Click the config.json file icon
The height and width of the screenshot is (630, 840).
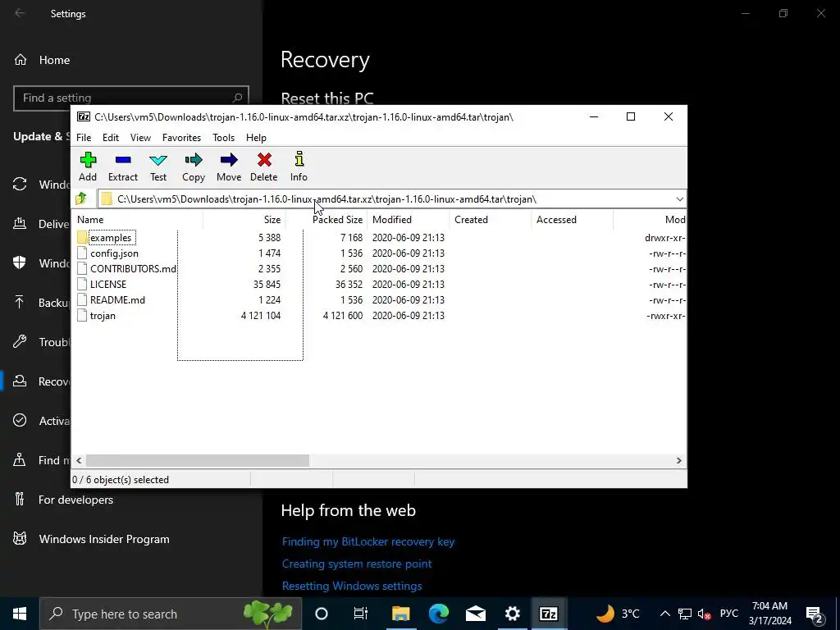[x=82, y=253]
